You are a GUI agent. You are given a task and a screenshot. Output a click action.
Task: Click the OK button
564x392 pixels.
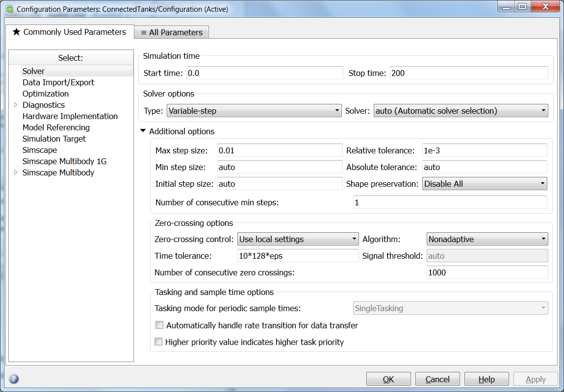click(388, 379)
